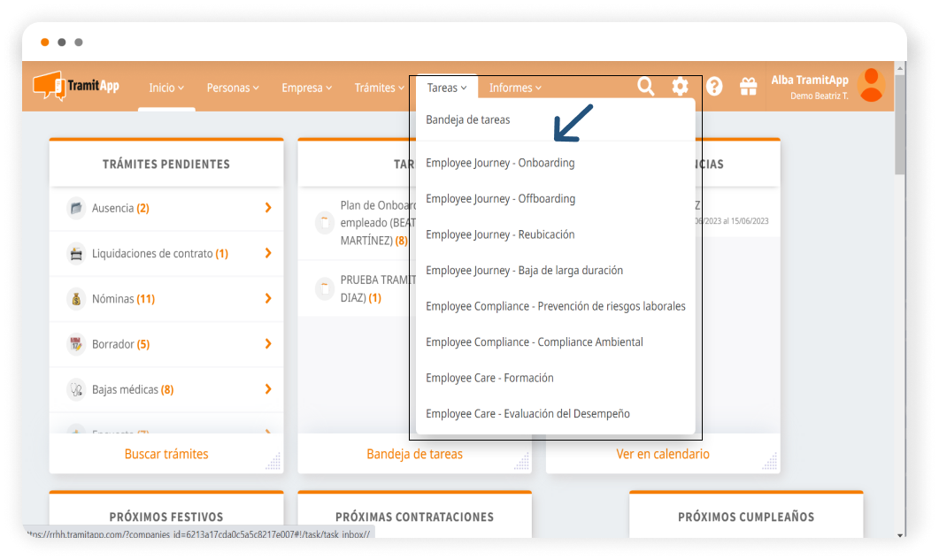The height and width of the screenshot is (560, 939).
Task: Expand the Borrador row chevron
Action: [x=267, y=344]
